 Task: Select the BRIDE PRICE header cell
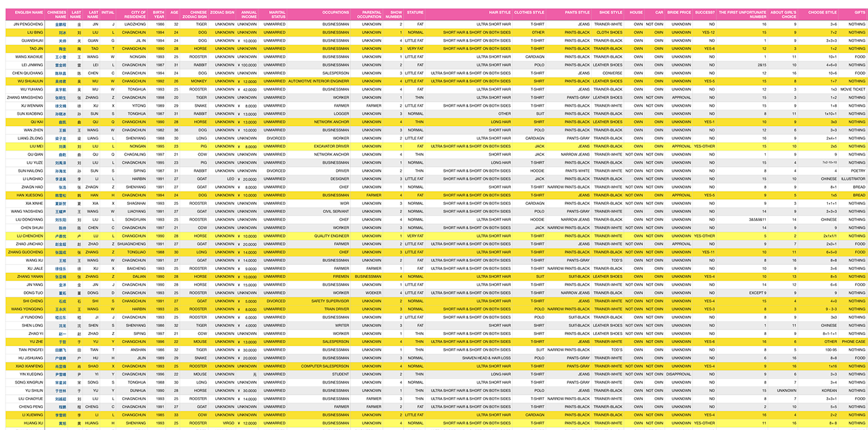click(680, 12)
